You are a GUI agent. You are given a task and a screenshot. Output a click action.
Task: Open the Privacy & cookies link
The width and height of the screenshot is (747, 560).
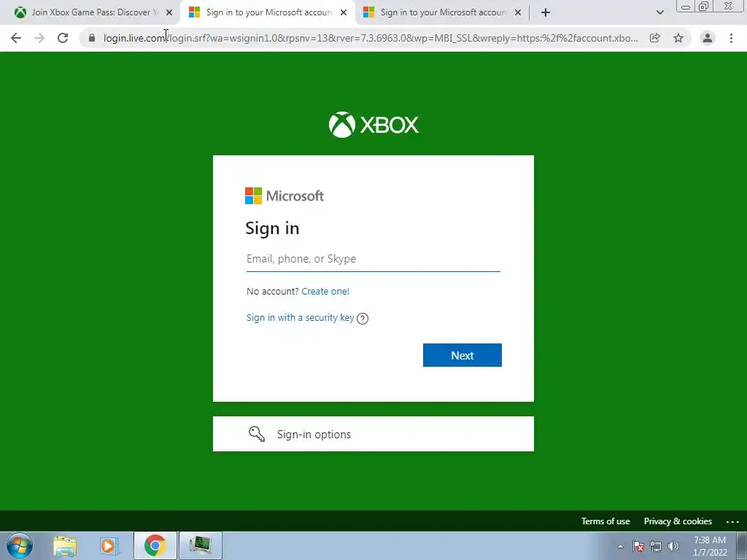[678, 521]
